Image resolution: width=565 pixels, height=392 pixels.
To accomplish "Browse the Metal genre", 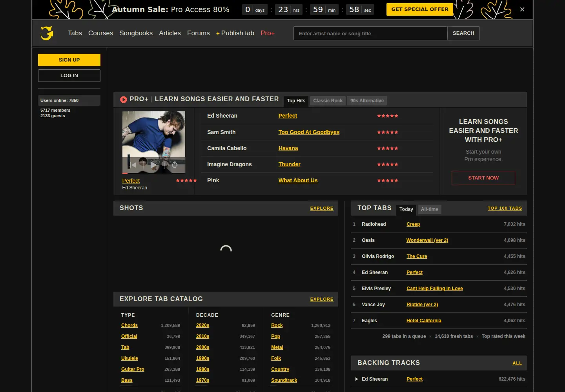I will click(x=277, y=347).
